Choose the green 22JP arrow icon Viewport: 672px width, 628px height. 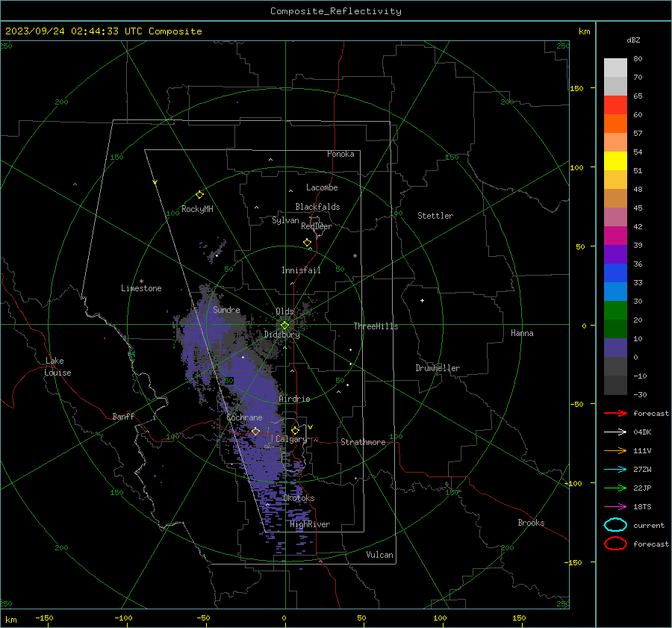pyautogui.click(x=615, y=488)
